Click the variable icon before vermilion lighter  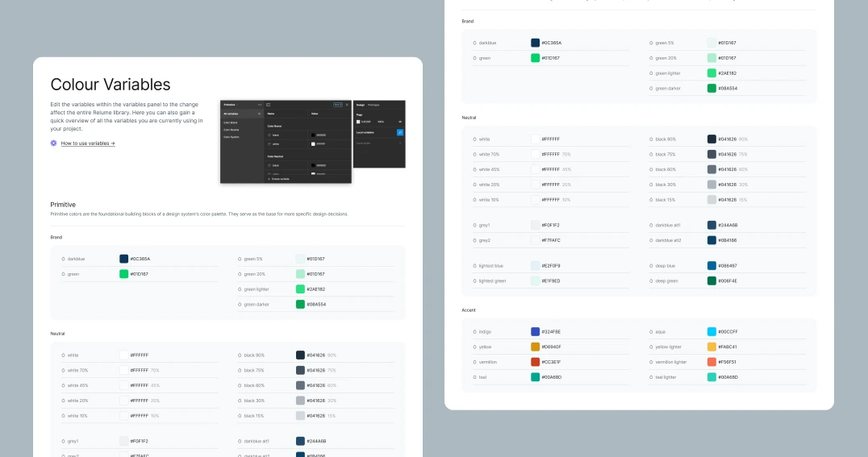point(651,362)
